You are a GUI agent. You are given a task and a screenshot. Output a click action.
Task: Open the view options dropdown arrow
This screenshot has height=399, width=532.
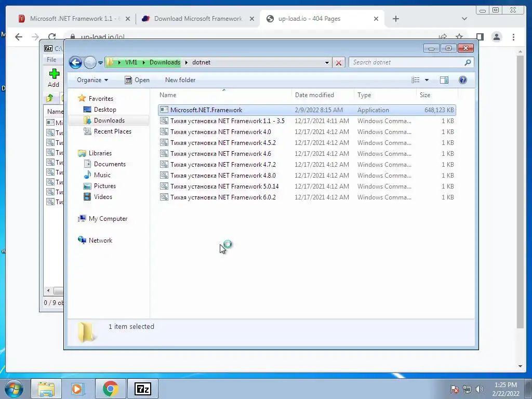[x=427, y=80]
